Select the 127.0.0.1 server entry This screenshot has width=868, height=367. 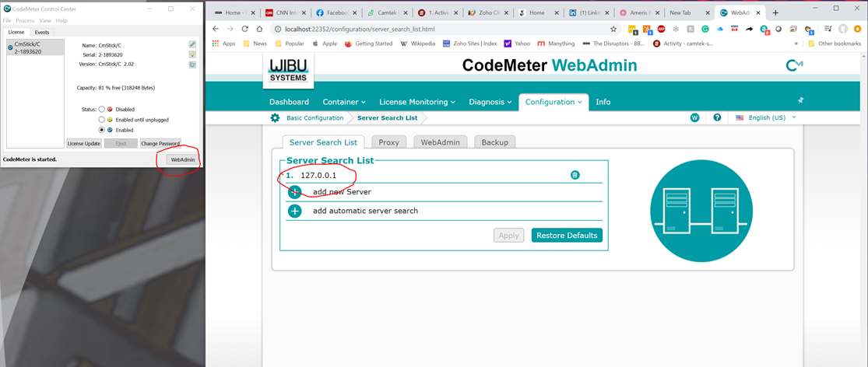coord(318,175)
